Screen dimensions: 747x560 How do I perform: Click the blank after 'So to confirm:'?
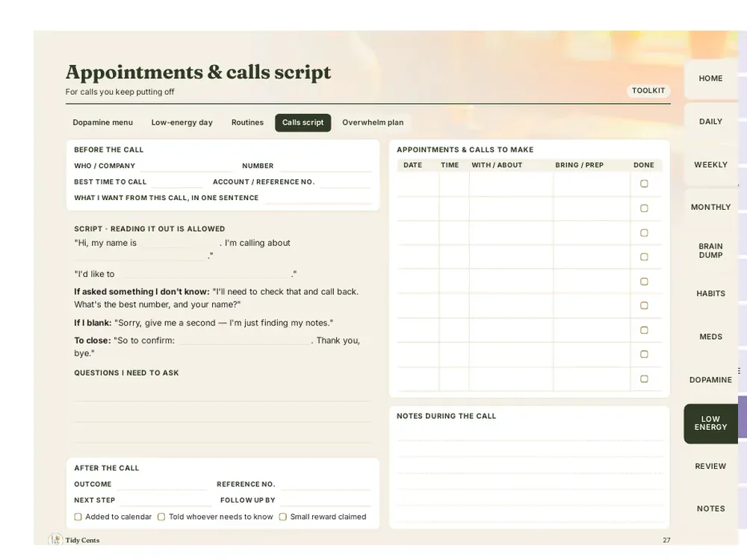point(245,341)
